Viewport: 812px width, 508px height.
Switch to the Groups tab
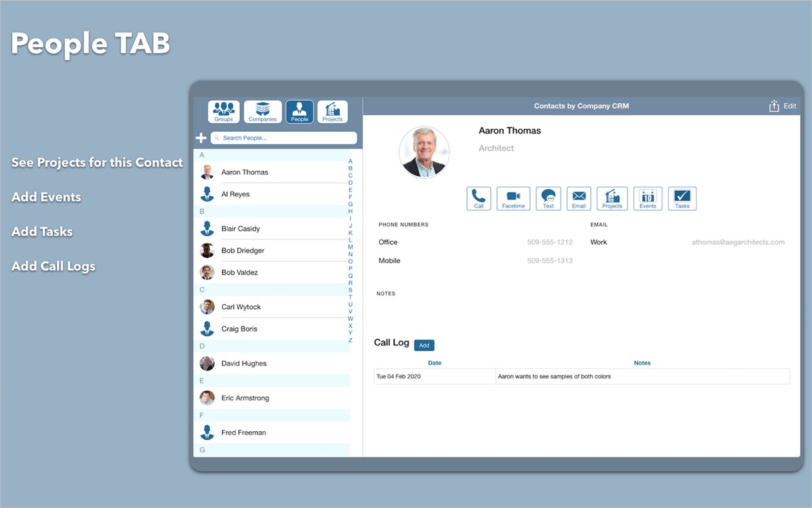(x=223, y=111)
